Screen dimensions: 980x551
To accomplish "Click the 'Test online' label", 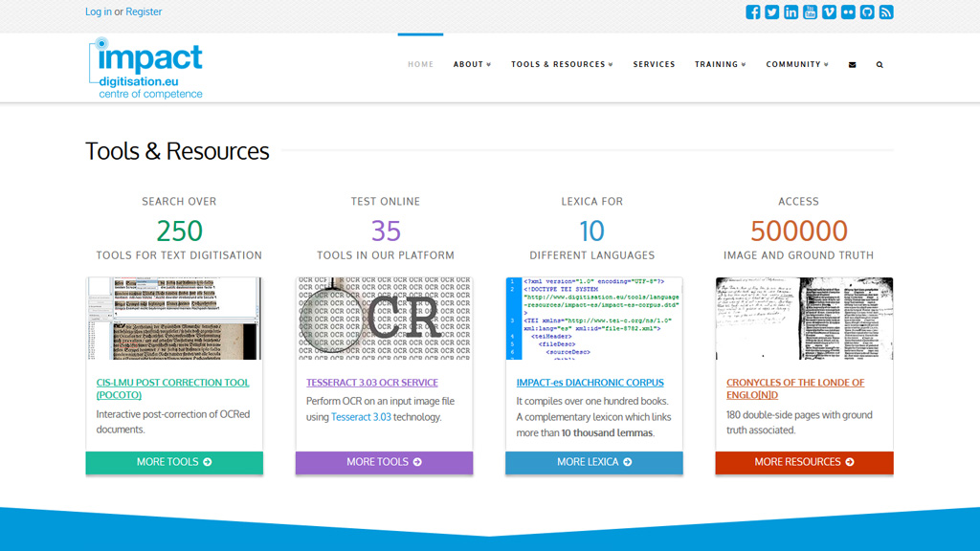I will pyautogui.click(x=386, y=201).
